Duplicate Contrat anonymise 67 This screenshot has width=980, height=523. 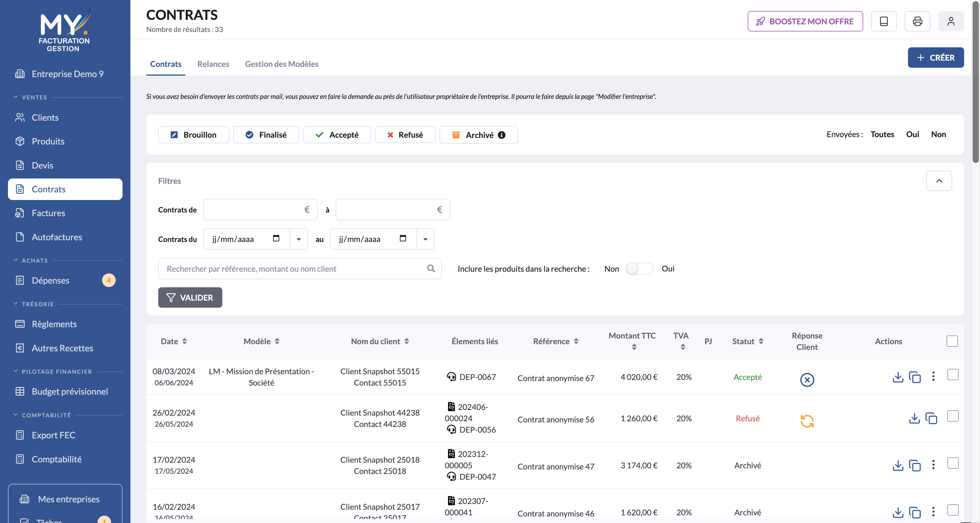tap(914, 377)
